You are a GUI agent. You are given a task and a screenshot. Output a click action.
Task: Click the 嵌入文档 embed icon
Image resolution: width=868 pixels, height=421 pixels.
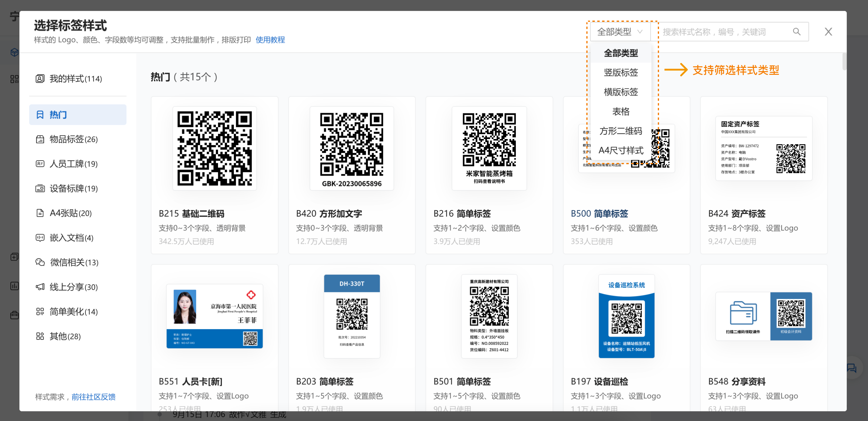pyautogui.click(x=40, y=238)
